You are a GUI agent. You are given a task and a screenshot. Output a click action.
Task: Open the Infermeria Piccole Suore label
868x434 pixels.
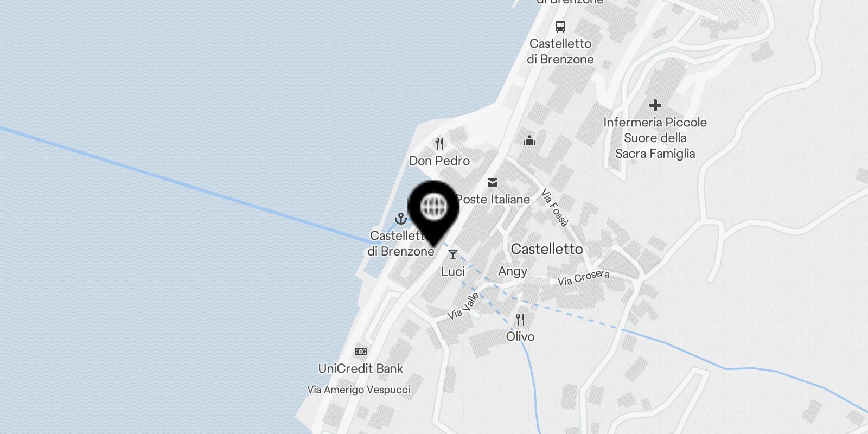pyautogui.click(x=655, y=138)
